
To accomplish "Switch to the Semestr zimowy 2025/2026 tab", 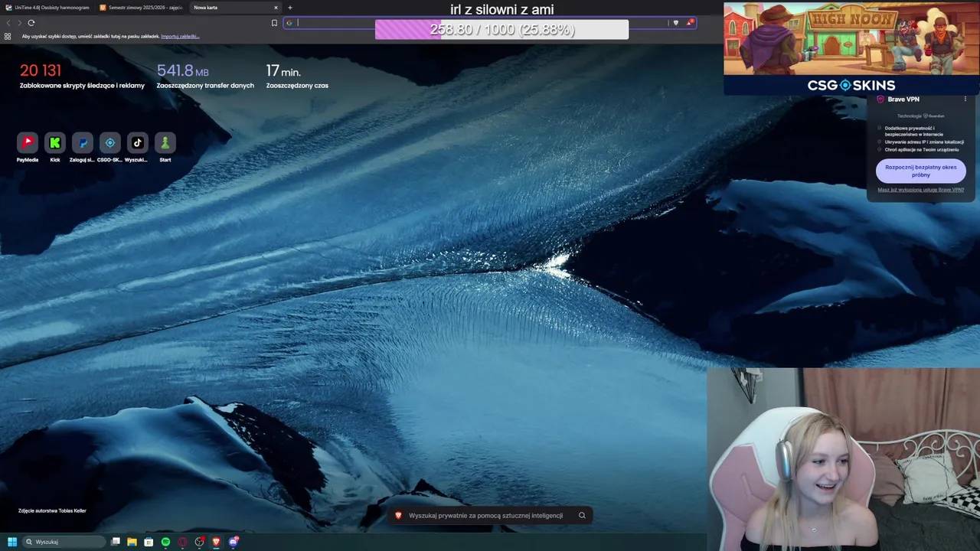I will click(141, 8).
